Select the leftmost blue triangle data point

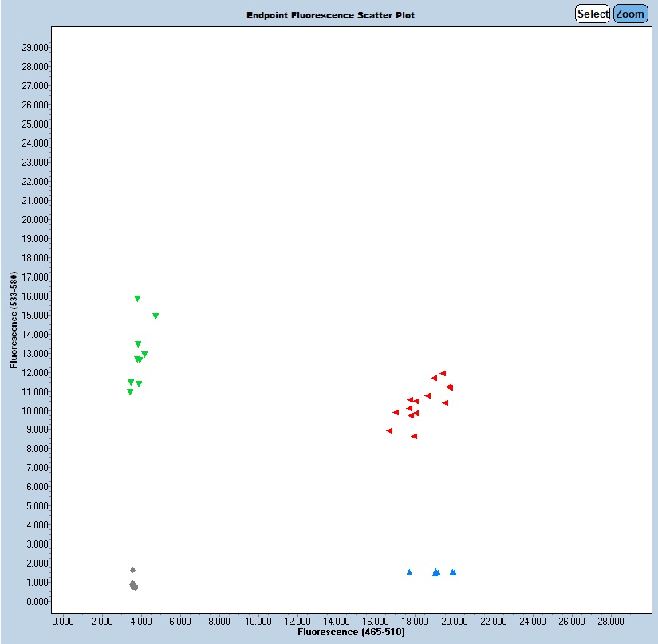coord(409,571)
